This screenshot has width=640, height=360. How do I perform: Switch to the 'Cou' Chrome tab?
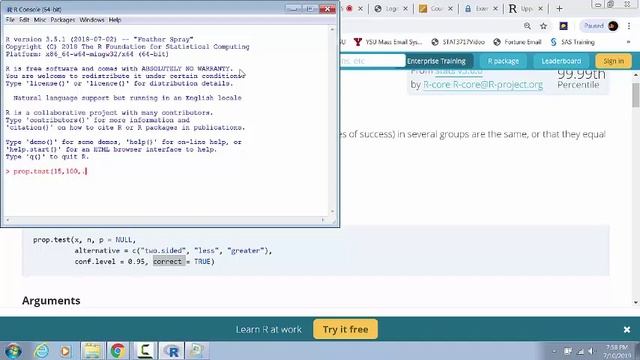431,9
